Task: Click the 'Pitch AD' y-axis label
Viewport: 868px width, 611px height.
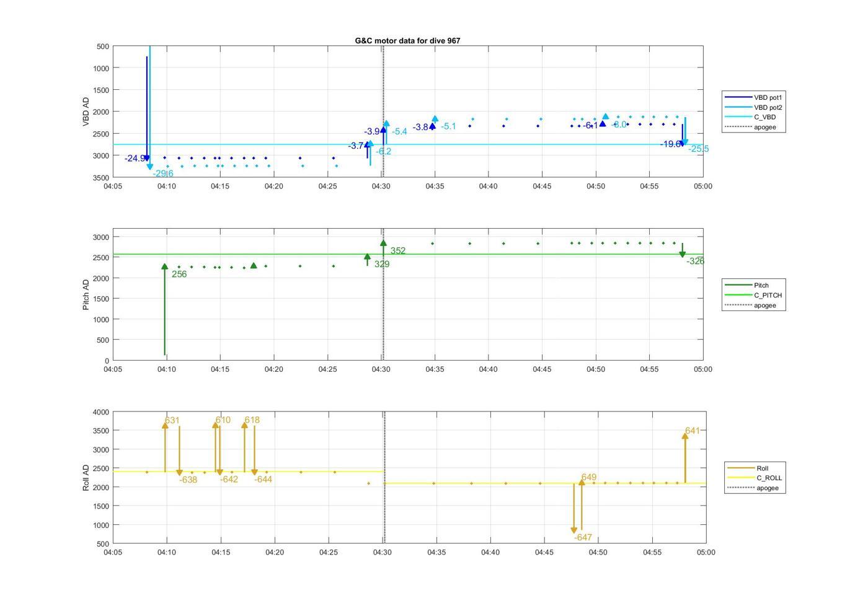Action: pyautogui.click(x=86, y=294)
